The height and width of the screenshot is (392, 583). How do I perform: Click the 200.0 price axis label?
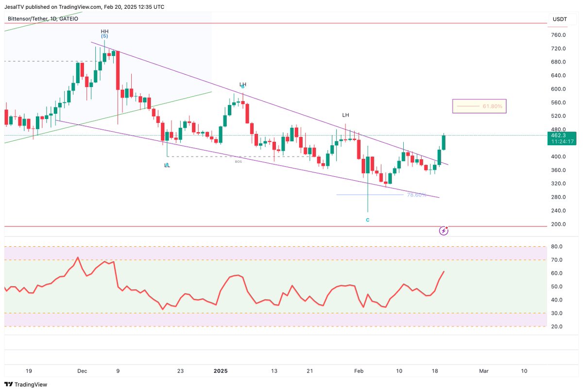[x=559, y=224]
